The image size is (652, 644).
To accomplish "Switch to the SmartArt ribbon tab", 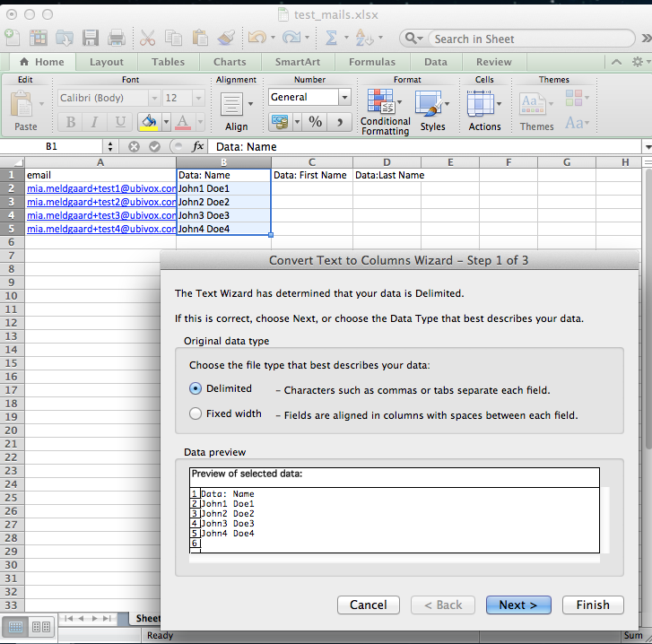I will [298, 62].
